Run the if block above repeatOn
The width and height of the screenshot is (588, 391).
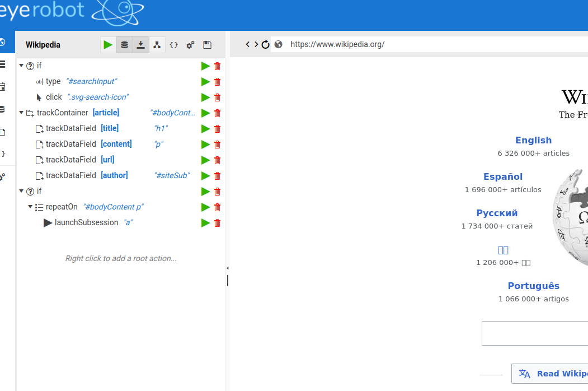(205, 192)
